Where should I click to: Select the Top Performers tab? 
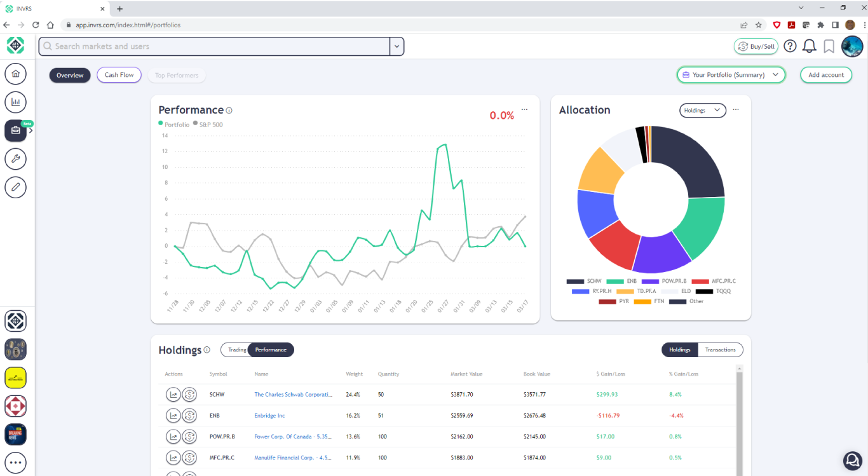[x=177, y=75]
